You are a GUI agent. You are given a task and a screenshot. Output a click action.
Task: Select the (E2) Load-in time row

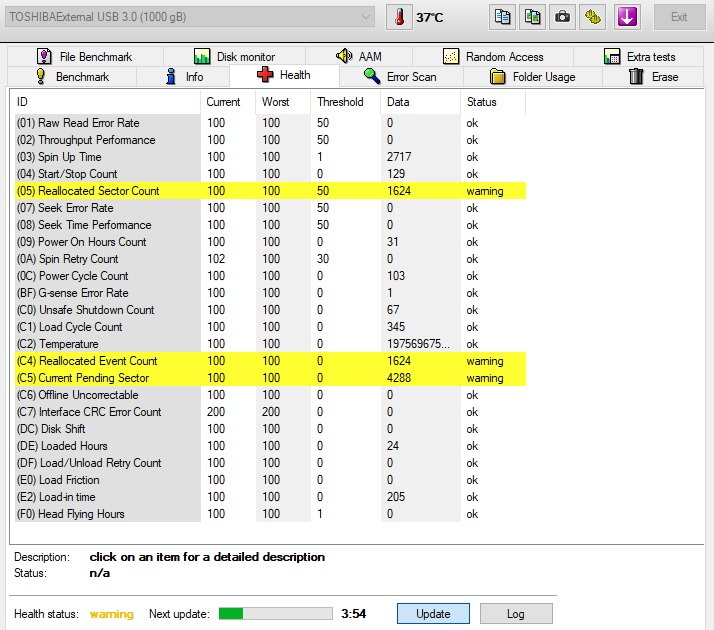point(270,497)
